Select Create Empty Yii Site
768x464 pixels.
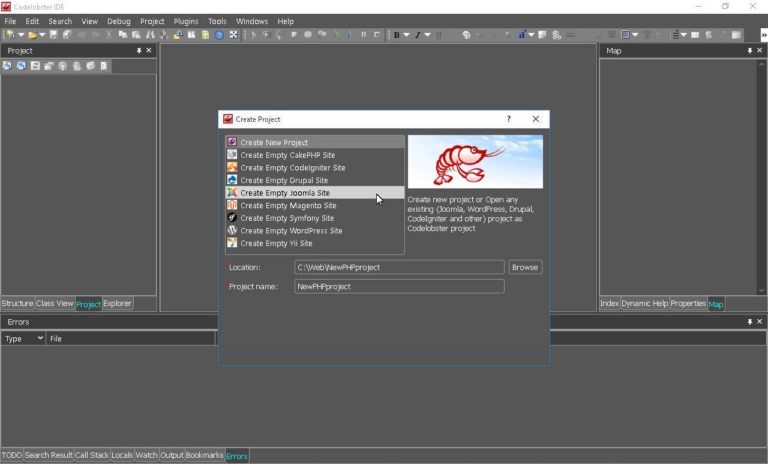(x=315, y=243)
